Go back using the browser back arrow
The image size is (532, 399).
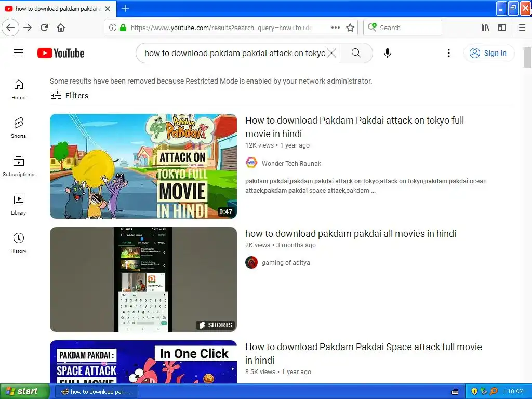pyautogui.click(x=10, y=28)
